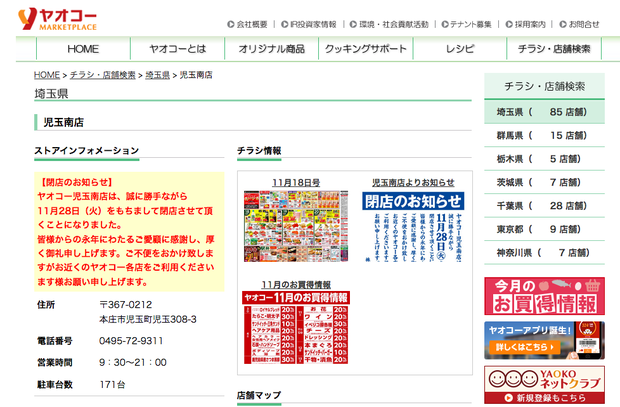Open ヤオコーとは navigation tab
The width and height of the screenshot is (620, 407).
coord(177,49)
